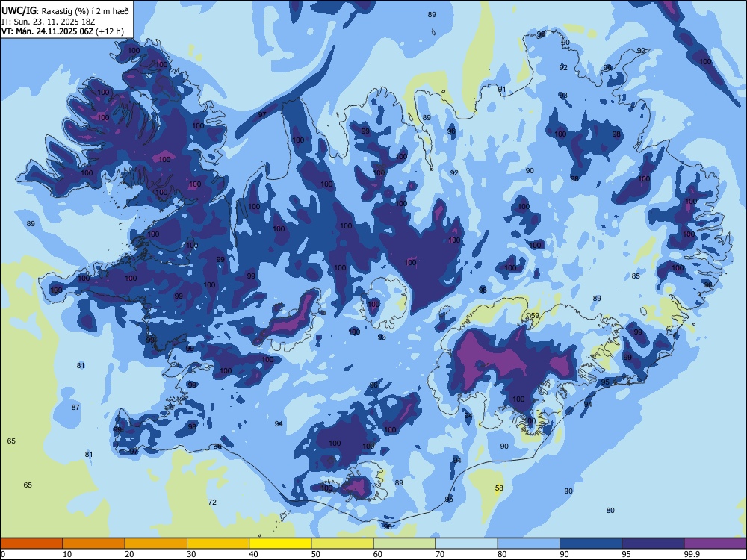This screenshot has width=747, height=560.
Task: Click the 30–40 amber legend swatch
Action: 218,544
